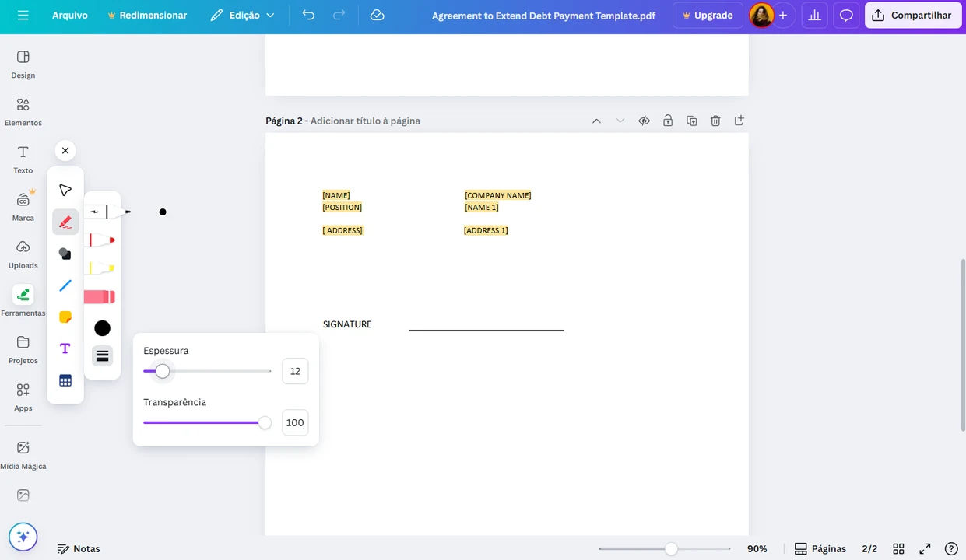The image size is (966, 560).
Task: Select the line tool
Action: tap(65, 285)
